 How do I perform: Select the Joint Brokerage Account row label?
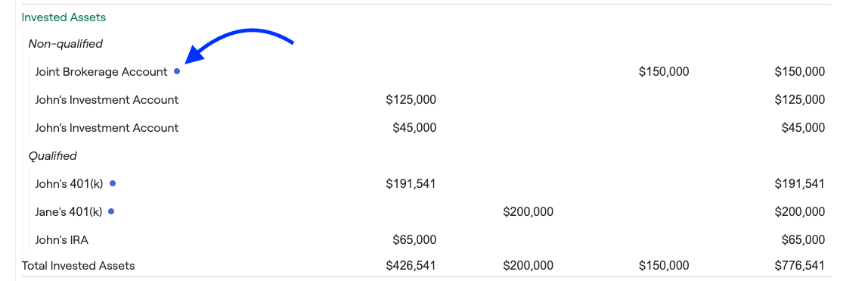tap(101, 71)
